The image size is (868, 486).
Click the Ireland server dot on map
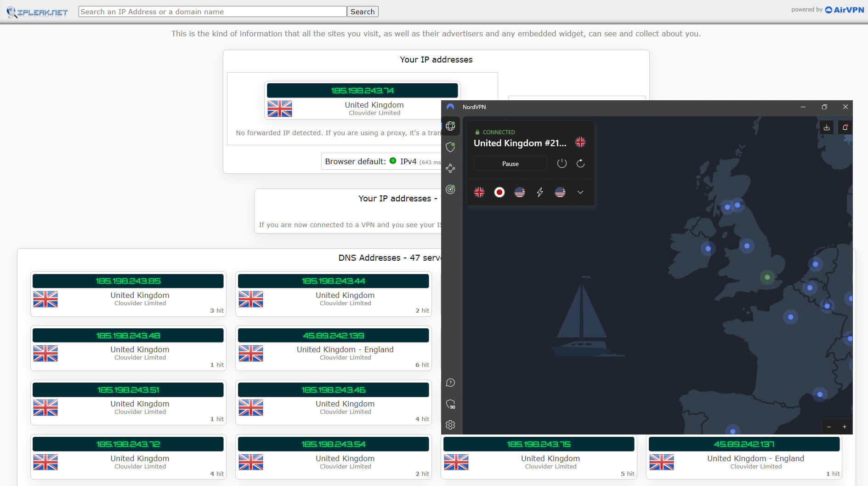pyautogui.click(x=708, y=249)
